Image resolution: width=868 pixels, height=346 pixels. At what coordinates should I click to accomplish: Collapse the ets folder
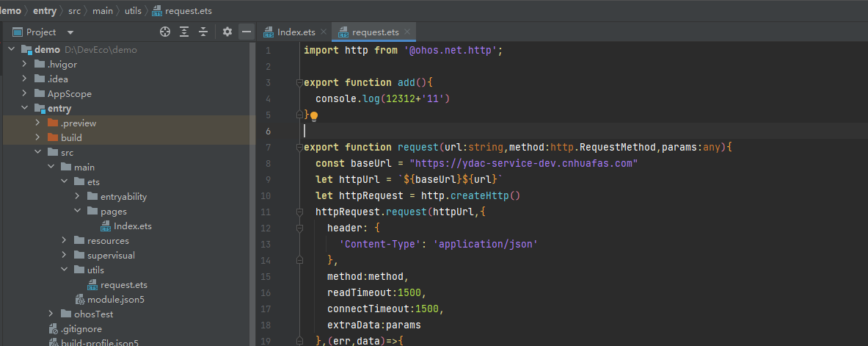[65, 182]
